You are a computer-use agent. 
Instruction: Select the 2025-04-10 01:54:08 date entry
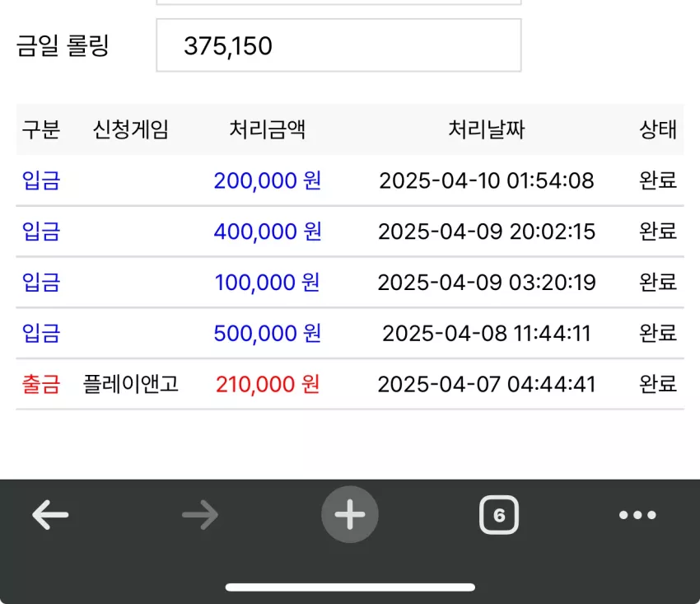(x=487, y=181)
